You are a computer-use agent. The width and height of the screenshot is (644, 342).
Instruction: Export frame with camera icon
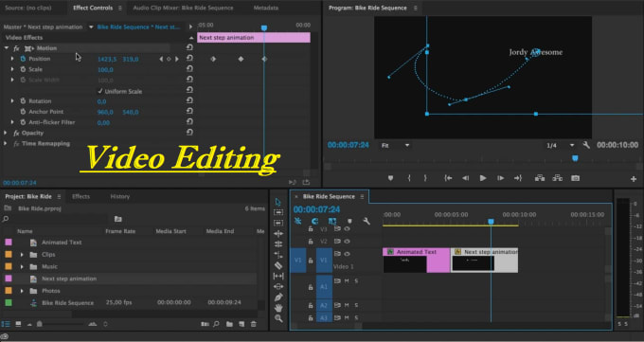[576, 178]
